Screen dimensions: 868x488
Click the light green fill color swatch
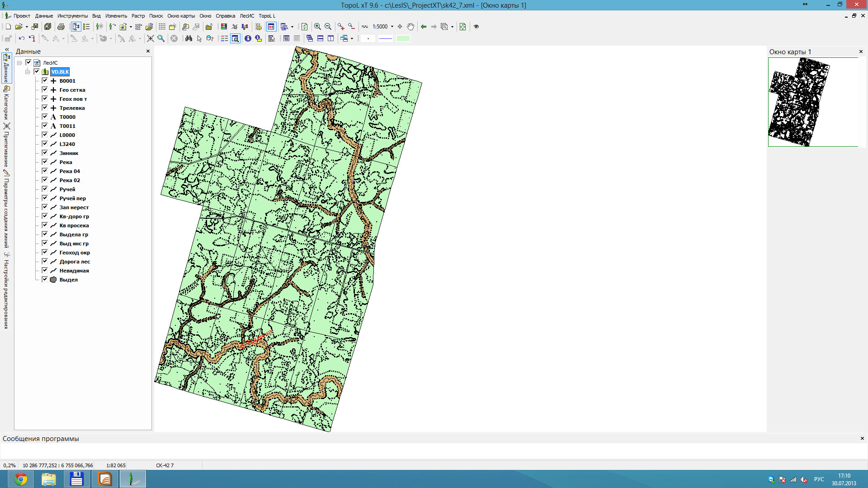(x=403, y=38)
